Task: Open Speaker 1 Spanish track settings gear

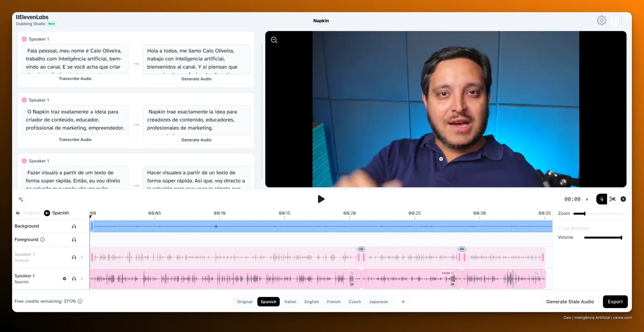Action: [x=64, y=278]
